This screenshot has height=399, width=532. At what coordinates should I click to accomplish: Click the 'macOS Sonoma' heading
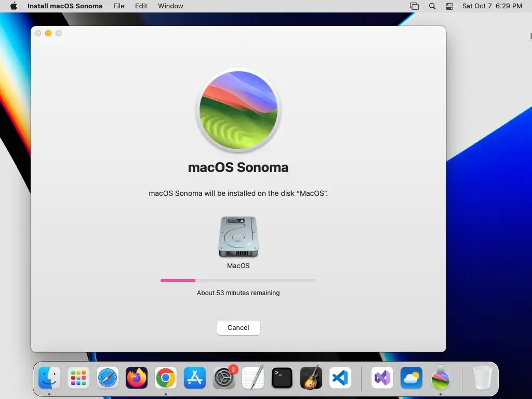coord(238,167)
